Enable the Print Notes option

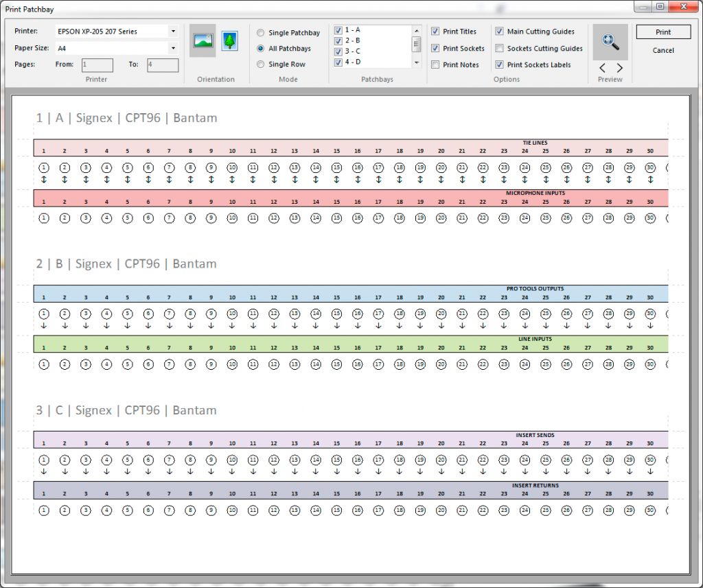tap(436, 64)
